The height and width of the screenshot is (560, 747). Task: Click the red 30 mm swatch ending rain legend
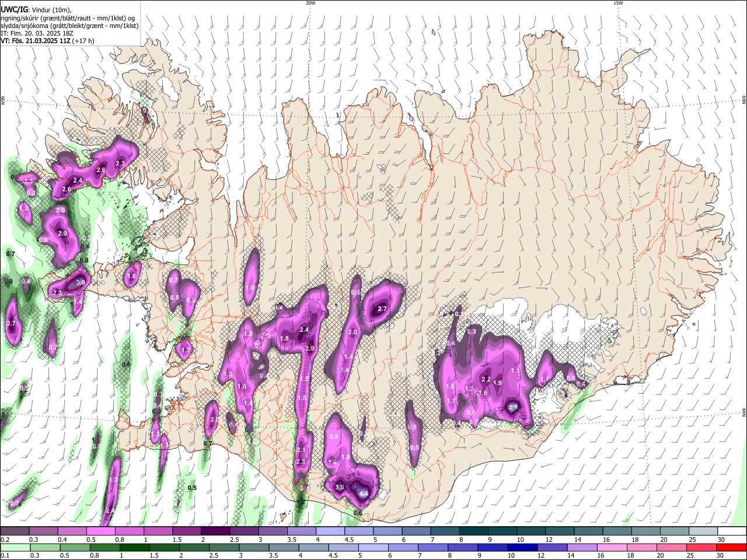click(730, 547)
